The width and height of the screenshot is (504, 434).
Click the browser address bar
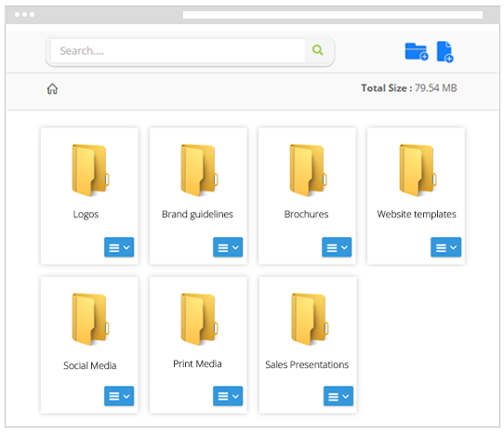[x=333, y=15]
